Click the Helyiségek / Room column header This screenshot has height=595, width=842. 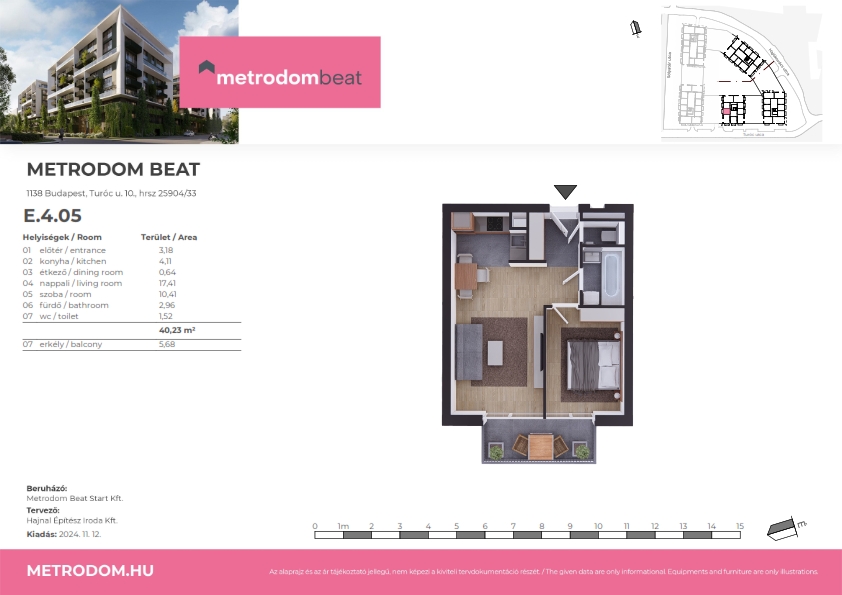(62, 237)
